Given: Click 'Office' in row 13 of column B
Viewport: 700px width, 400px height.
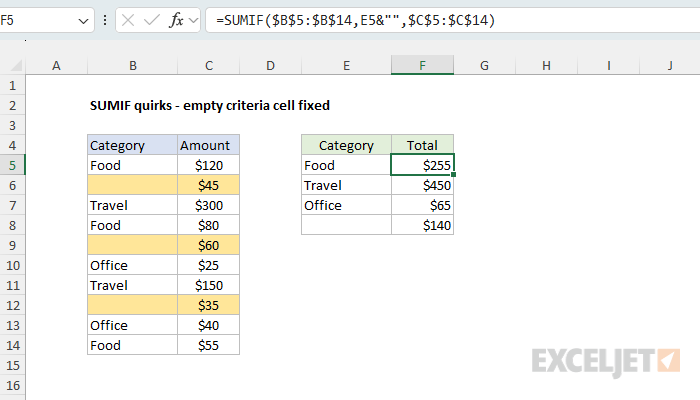Looking at the screenshot, I should point(133,325).
